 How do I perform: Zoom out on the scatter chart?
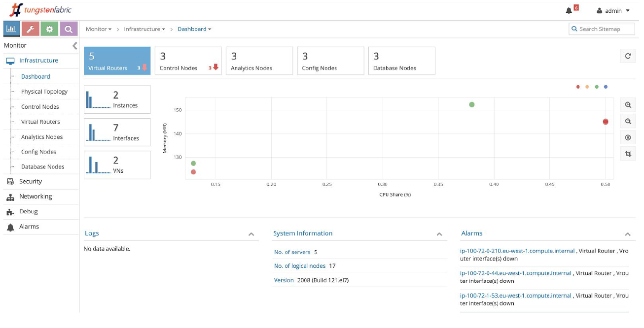point(628,121)
